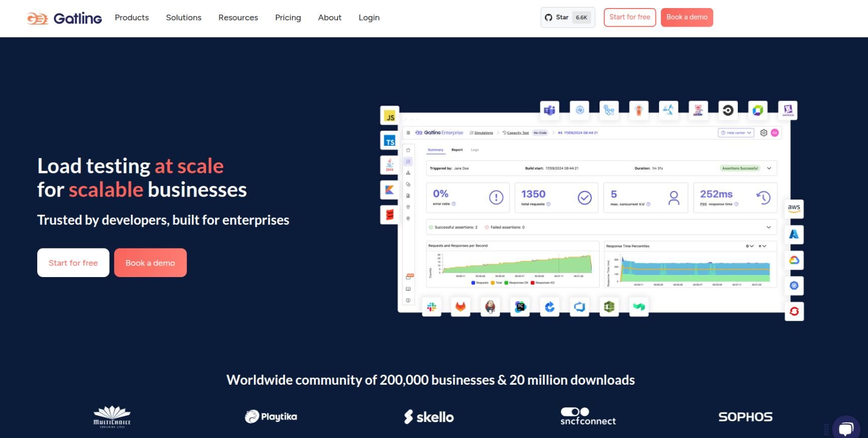Go to the Pricing page

tap(288, 18)
